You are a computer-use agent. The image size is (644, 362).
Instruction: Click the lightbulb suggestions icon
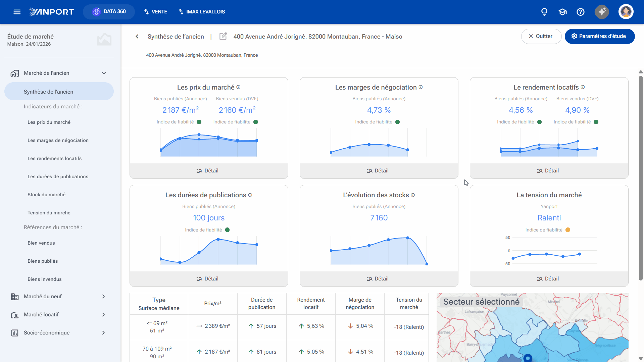544,12
